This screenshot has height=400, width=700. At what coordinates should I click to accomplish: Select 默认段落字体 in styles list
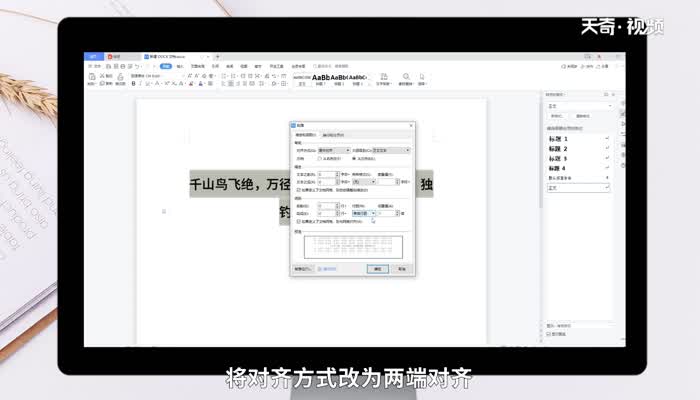(578, 178)
